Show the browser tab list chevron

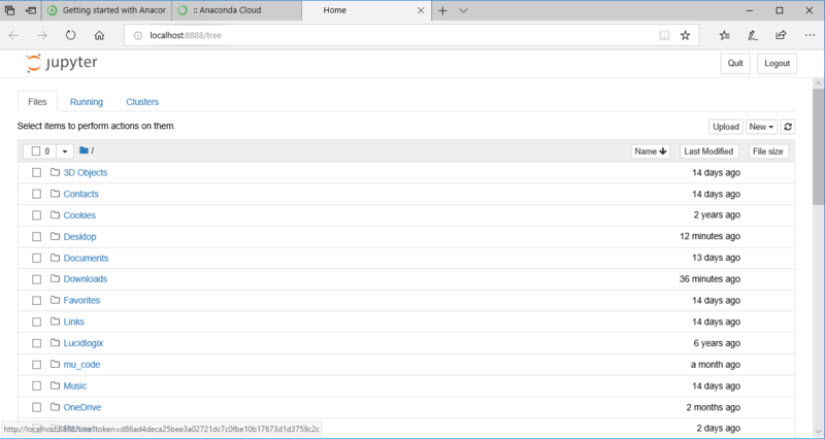tap(463, 10)
